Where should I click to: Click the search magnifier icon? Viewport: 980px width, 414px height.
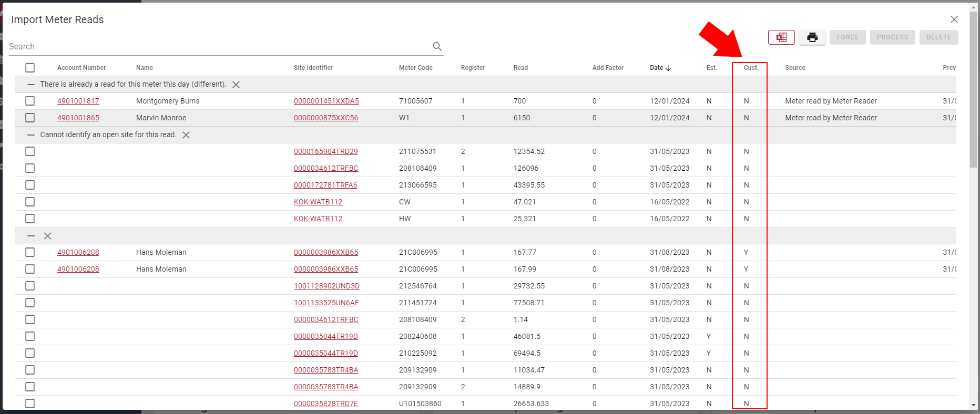[437, 46]
